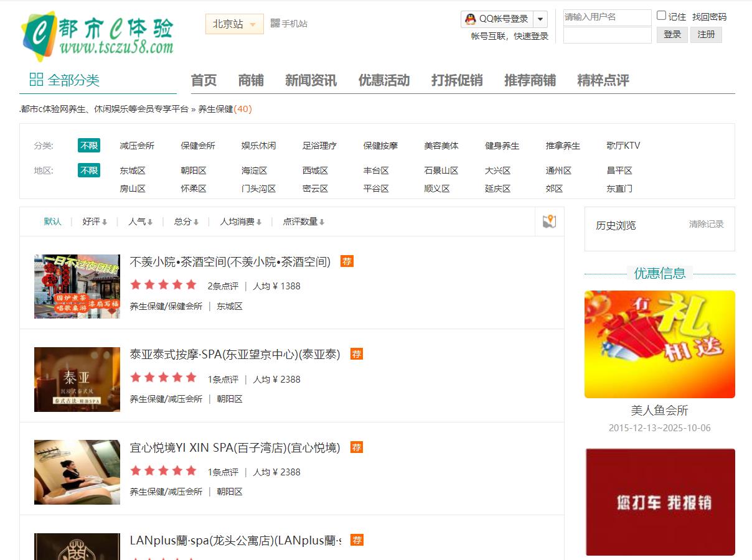Expand the QQ帐号登录 dropdown arrow

point(539,19)
